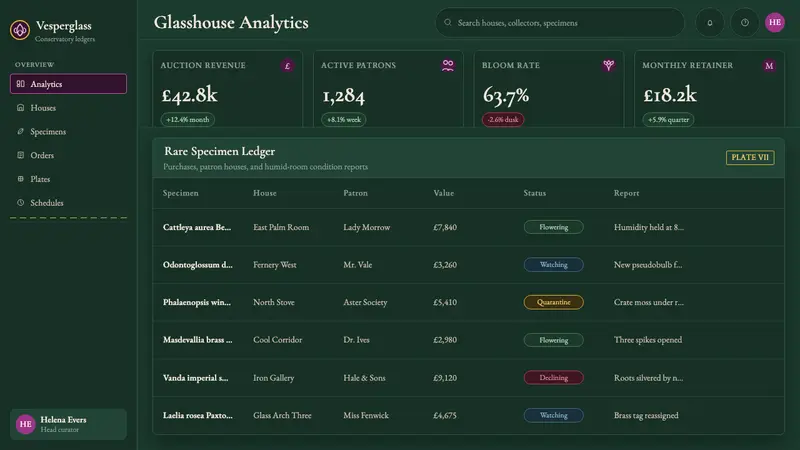Click the Three spikes opened report

[x=647, y=340]
